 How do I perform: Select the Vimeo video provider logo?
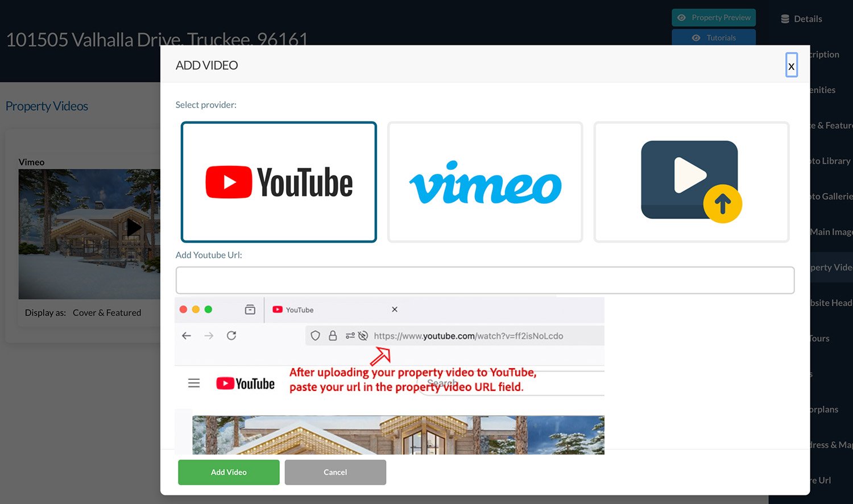click(x=485, y=182)
